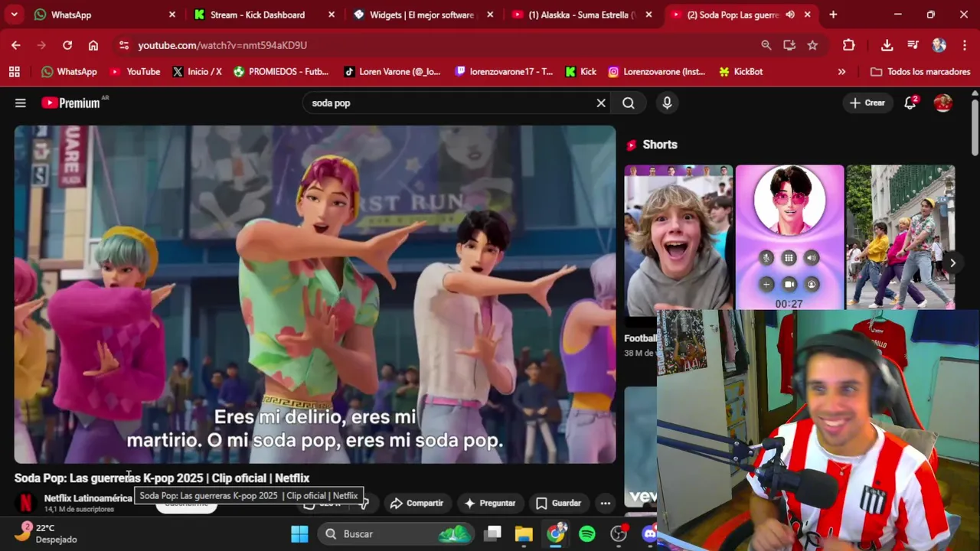Open the zoom magnifier in address bar
This screenshot has height=551, width=980.
coord(766,45)
